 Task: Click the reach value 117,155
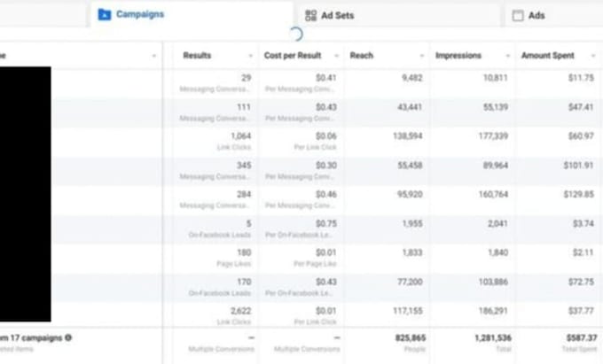pyautogui.click(x=408, y=311)
